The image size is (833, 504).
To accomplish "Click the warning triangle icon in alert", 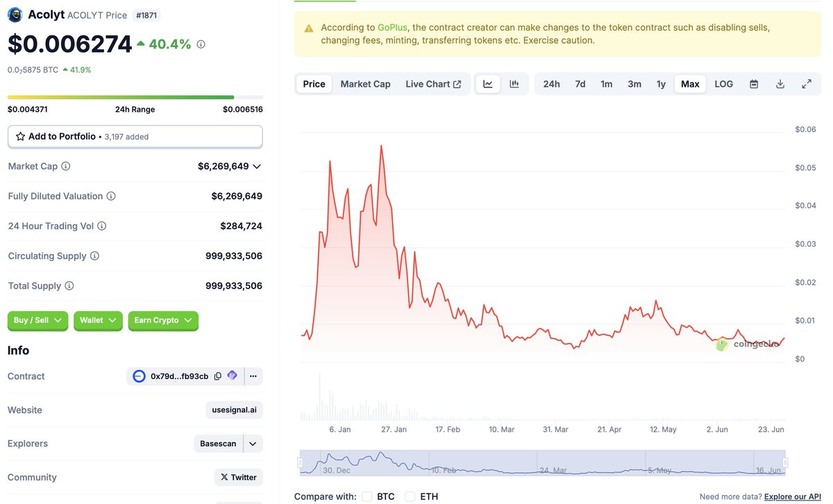I will pyautogui.click(x=308, y=28).
